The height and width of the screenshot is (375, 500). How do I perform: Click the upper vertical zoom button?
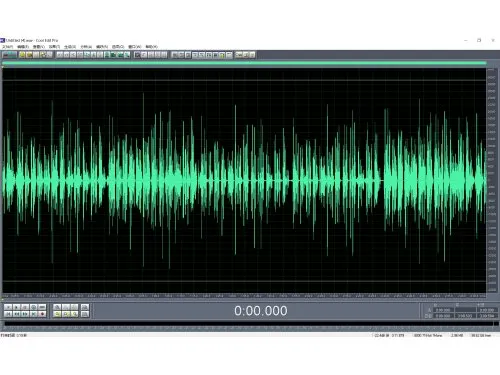[x=85, y=307]
